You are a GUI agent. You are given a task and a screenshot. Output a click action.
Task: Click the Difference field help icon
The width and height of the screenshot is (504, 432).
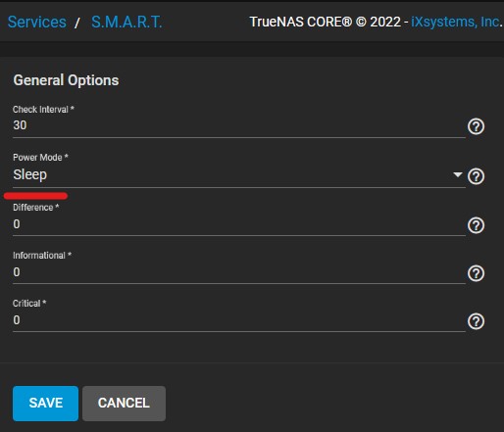[x=476, y=225]
